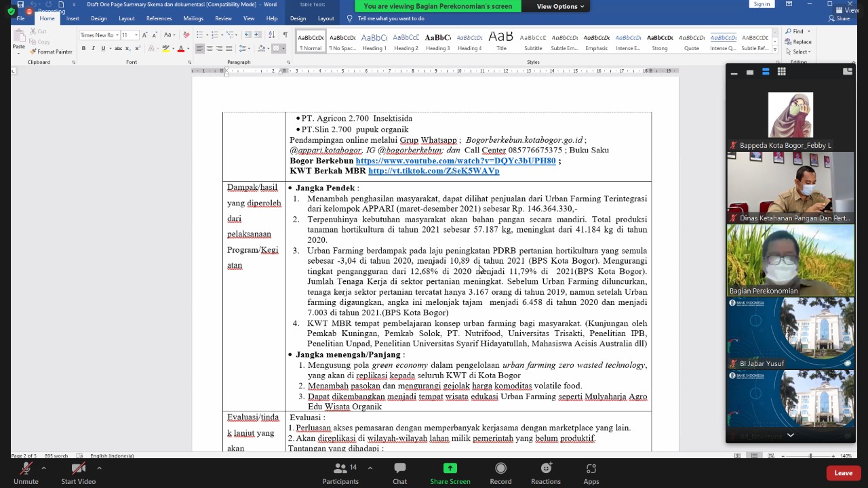Viewport: 868px width, 488px height.
Task: Open the KWT Berkah MBR TikTok link
Action: pos(434,171)
